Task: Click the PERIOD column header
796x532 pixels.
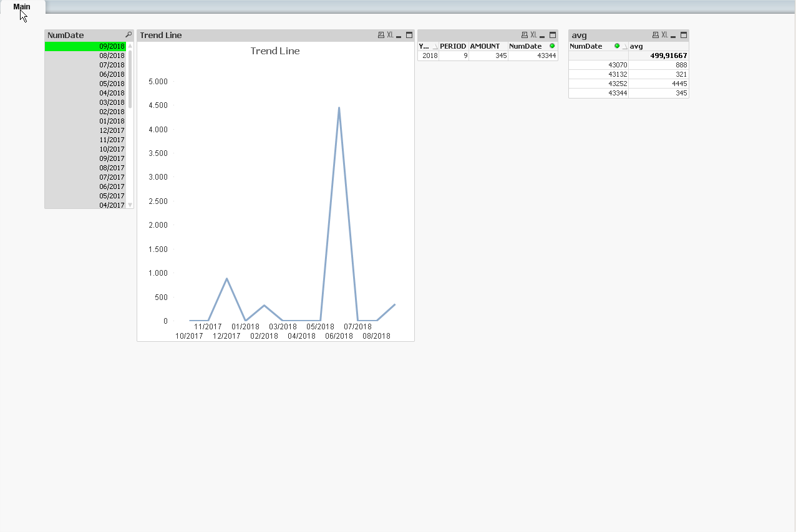Action: (x=454, y=46)
